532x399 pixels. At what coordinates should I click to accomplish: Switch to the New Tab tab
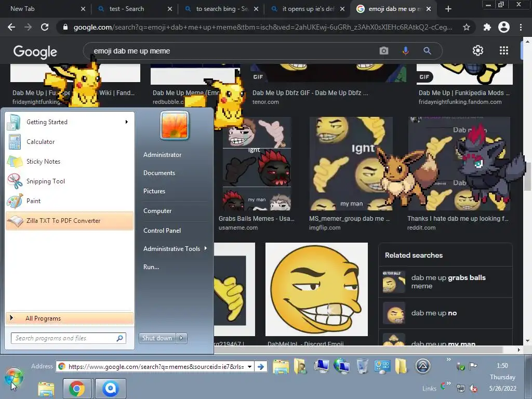(45, 9)
